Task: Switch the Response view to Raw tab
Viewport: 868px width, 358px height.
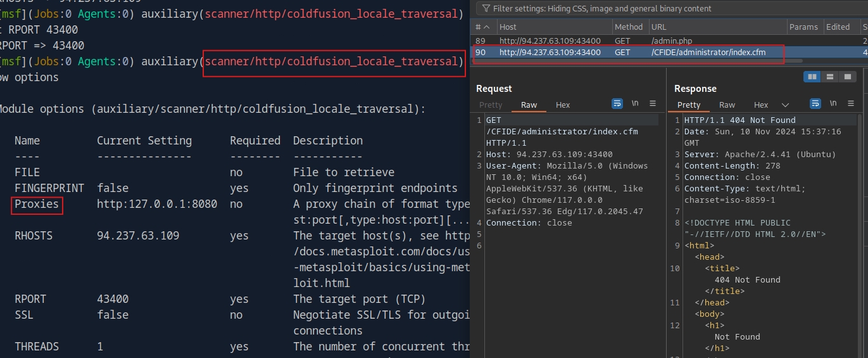Action: coord(727,105)
